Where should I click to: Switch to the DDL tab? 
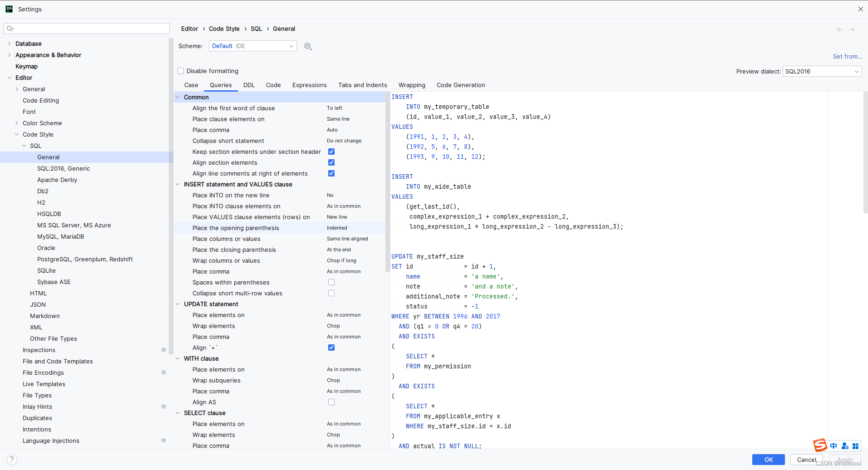coord(249,85)
